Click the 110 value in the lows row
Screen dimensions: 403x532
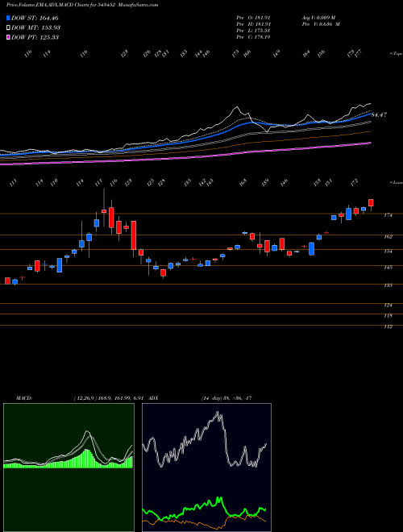pyautogui.click(x=54, y=183)
